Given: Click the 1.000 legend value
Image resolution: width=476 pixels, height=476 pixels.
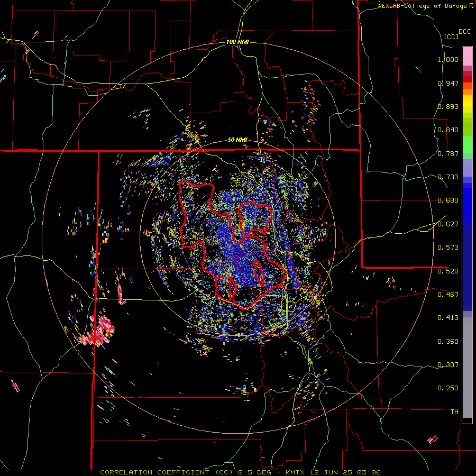Looking at the screenshot, I should click(448, 59).
